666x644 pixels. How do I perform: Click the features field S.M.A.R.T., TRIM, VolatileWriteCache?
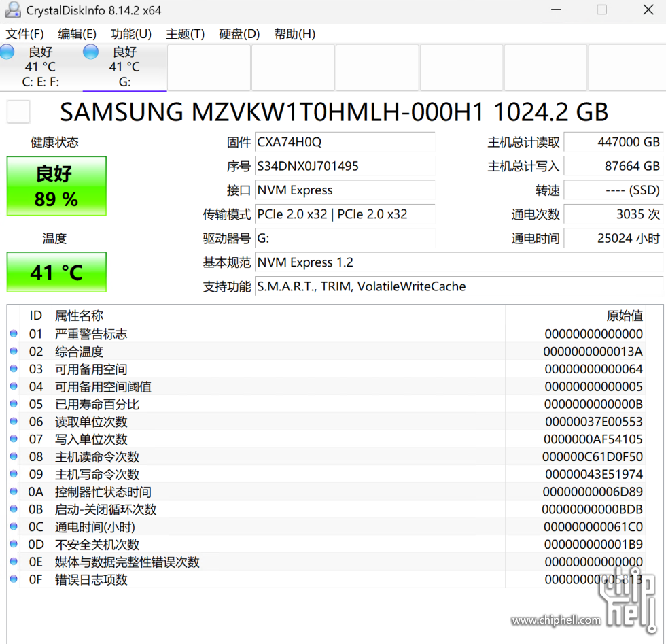point(459,286)
